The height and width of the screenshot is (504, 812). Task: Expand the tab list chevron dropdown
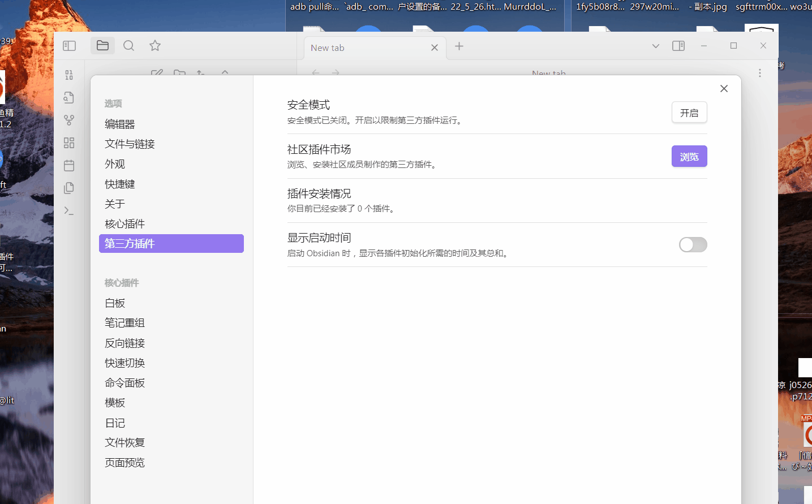656,46
